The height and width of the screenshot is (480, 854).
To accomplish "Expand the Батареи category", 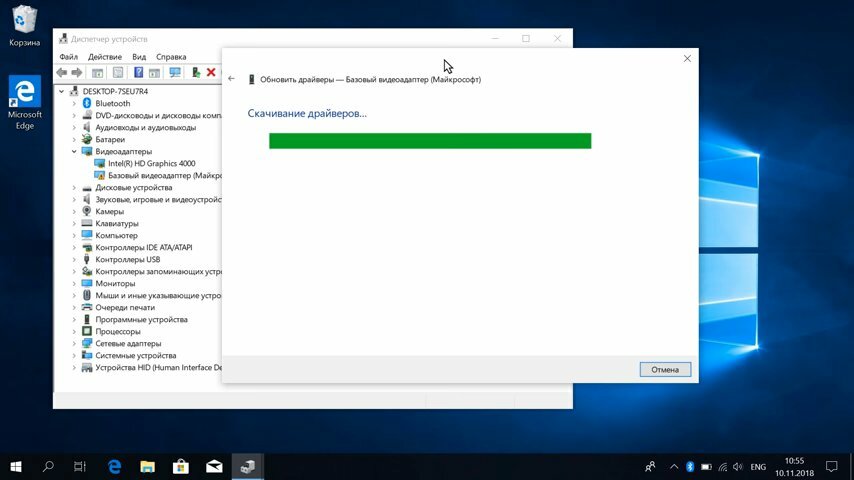I will tap(74, 139).
